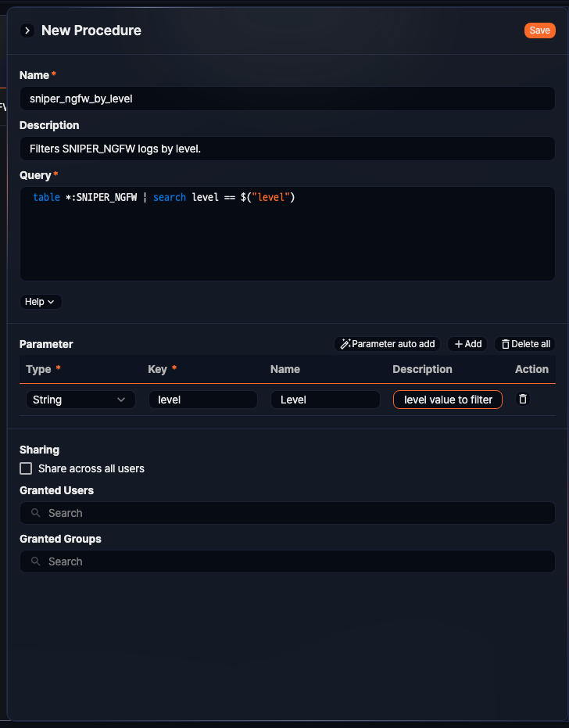Click the parameter Key field
The width and height of the screenshot is (569, 728).
pos(202,400)
